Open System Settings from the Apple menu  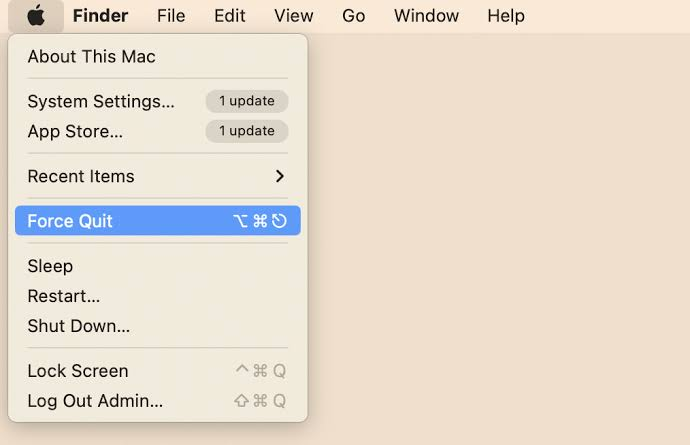pos(158,101)
